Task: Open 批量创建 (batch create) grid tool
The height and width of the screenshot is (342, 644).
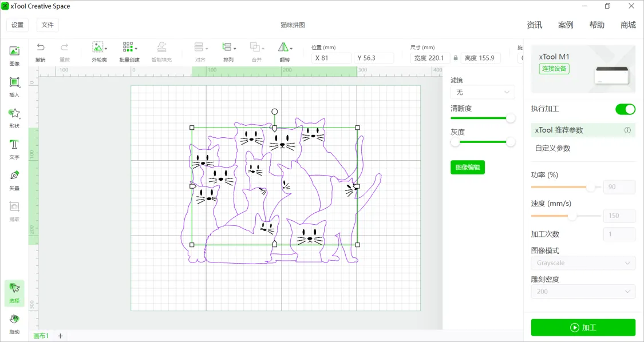Action: tap(129, 52)
